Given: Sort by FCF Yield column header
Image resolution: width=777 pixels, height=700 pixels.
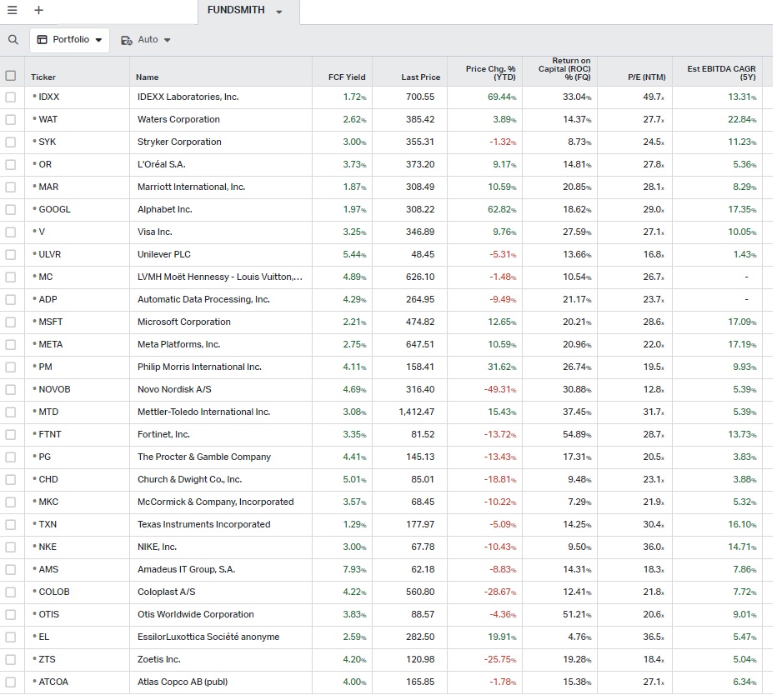Looking at the screenshot, I should coord(347,77).
